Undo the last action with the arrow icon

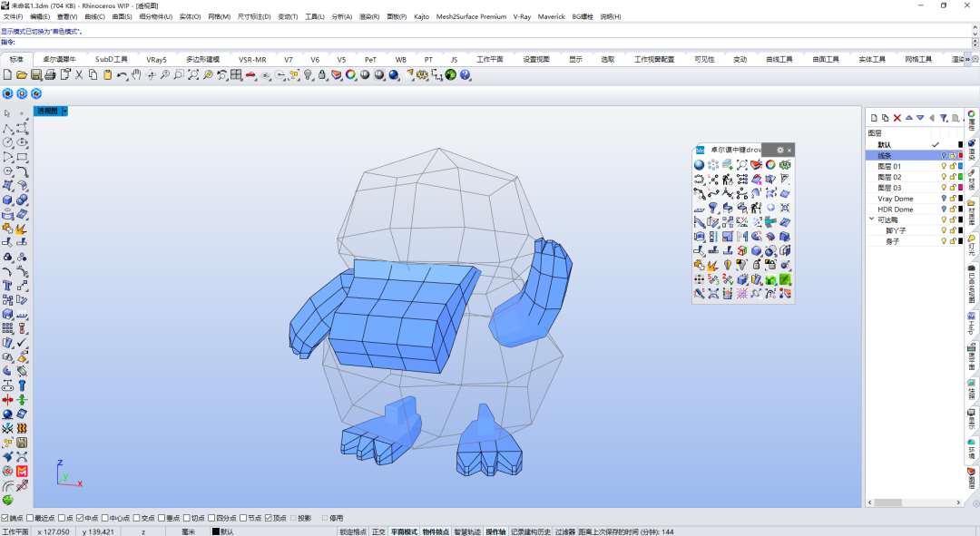pos(122,75)
